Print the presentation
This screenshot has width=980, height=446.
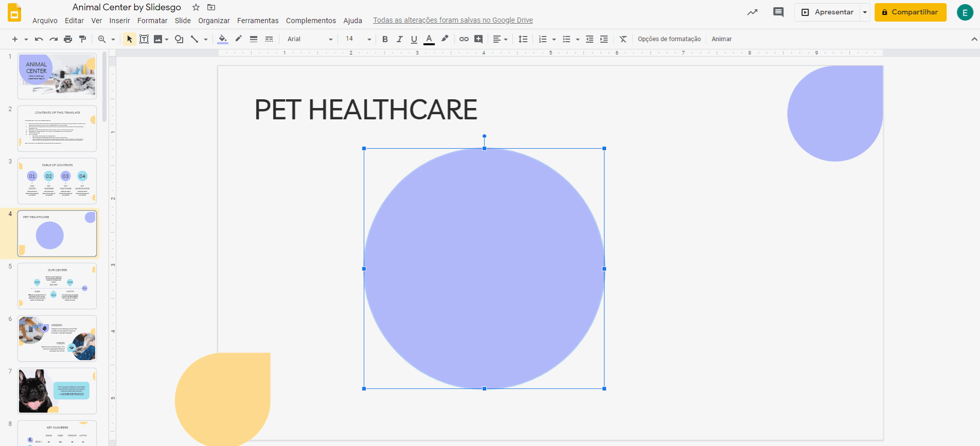(x=68, y=39)
